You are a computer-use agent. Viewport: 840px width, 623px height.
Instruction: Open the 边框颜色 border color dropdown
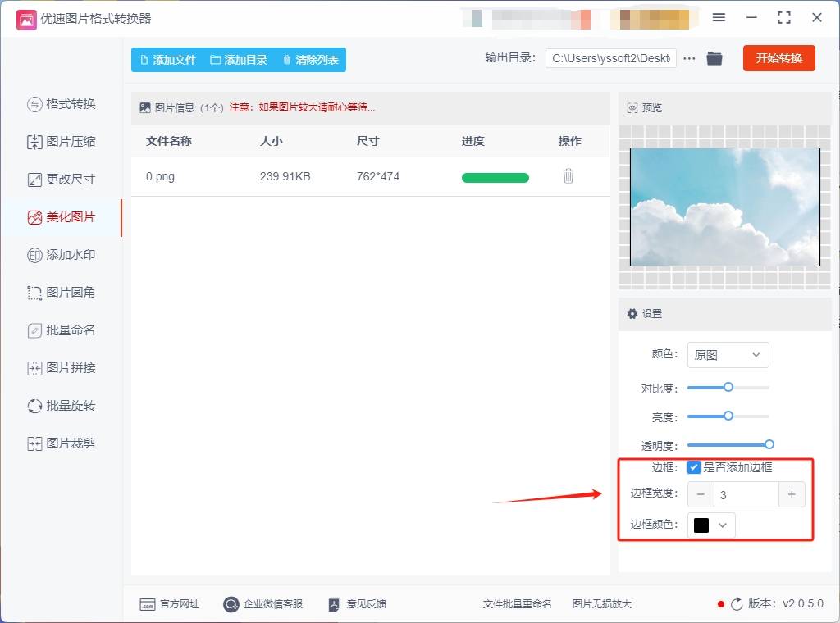[x=710, y=525]
